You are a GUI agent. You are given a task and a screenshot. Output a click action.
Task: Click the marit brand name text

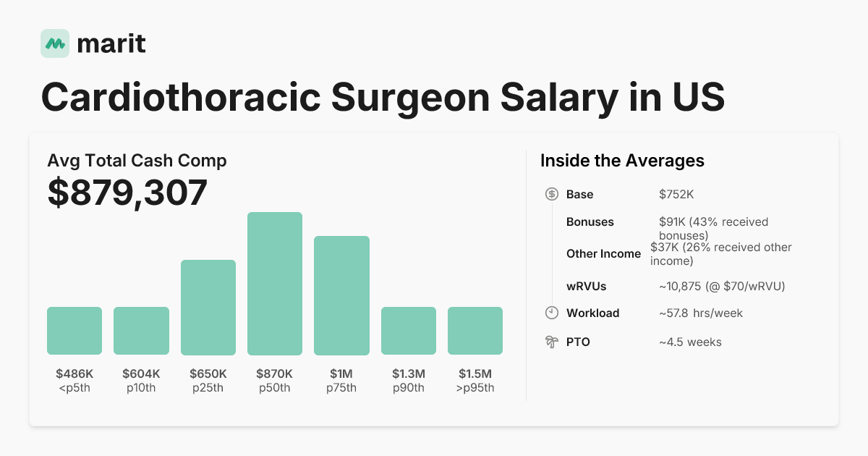111,43
